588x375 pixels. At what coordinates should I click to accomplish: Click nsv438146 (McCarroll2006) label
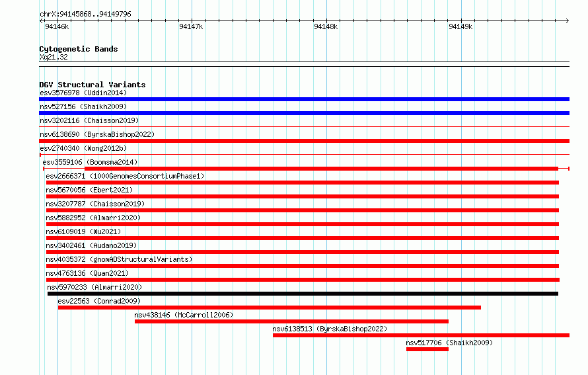point(184,315)
